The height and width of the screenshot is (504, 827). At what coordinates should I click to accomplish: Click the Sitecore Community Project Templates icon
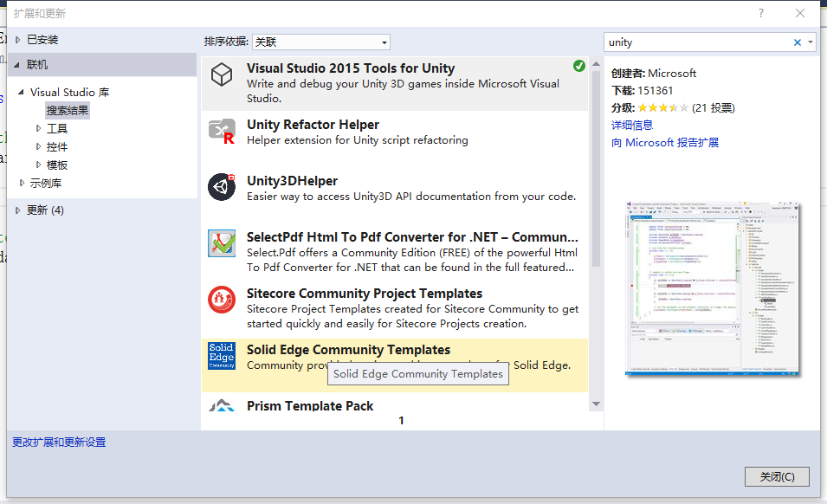coord(222,300)
